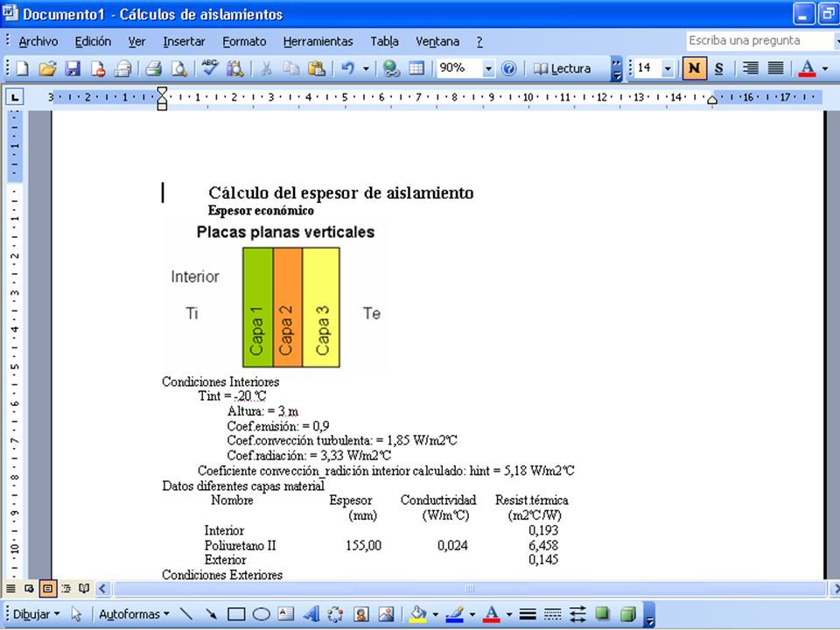Open Print Preview with the magnifier page icon

point(178,68)
